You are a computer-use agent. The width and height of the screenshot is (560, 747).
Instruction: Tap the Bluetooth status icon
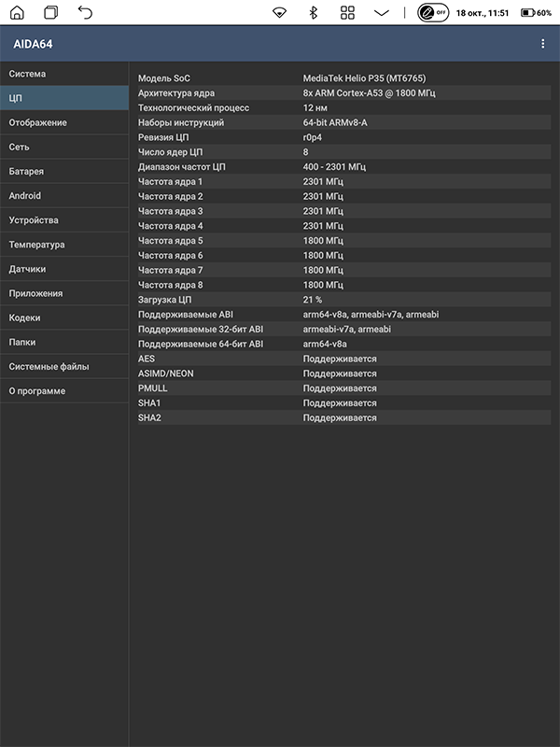pos(313,12)
